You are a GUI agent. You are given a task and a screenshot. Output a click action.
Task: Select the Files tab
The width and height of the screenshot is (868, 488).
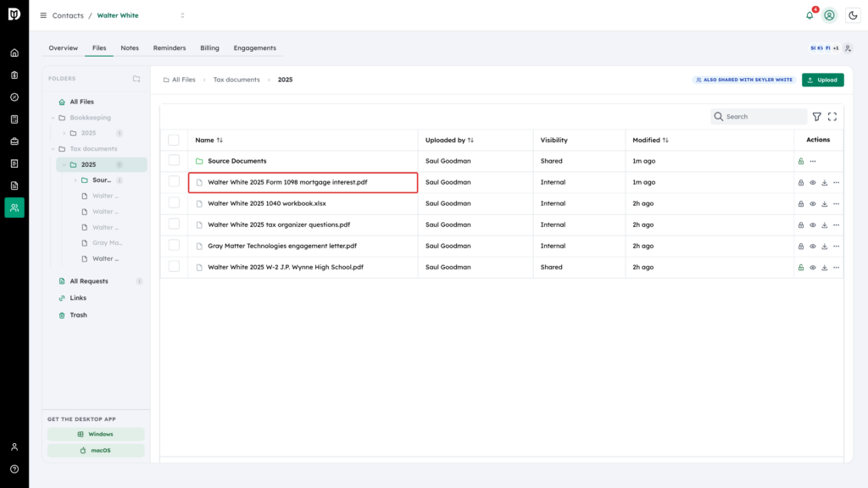point(99,48)
